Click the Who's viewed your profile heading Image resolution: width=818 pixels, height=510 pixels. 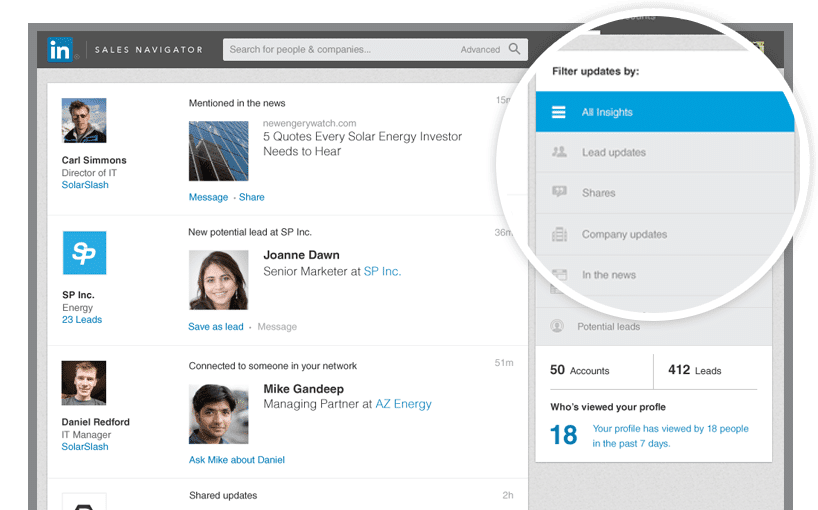[608, 407]
